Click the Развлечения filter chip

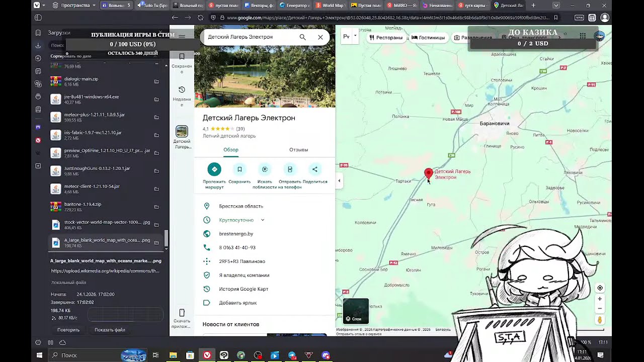coord(473,37)
